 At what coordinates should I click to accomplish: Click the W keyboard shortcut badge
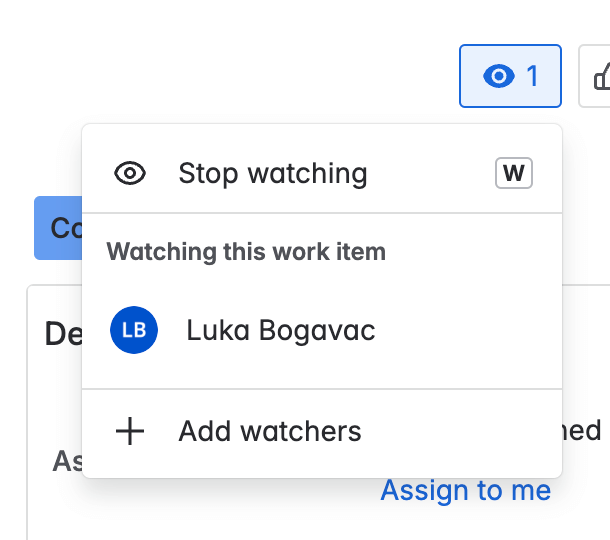tap(514, 174)
